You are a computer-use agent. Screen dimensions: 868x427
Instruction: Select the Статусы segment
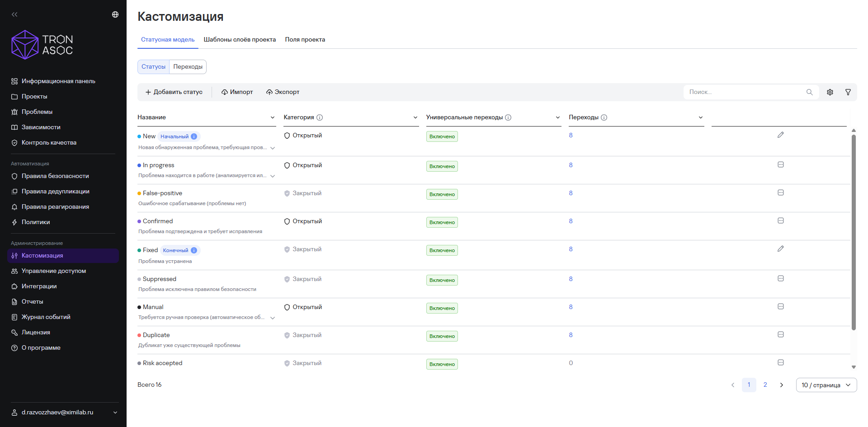point(153,67)
